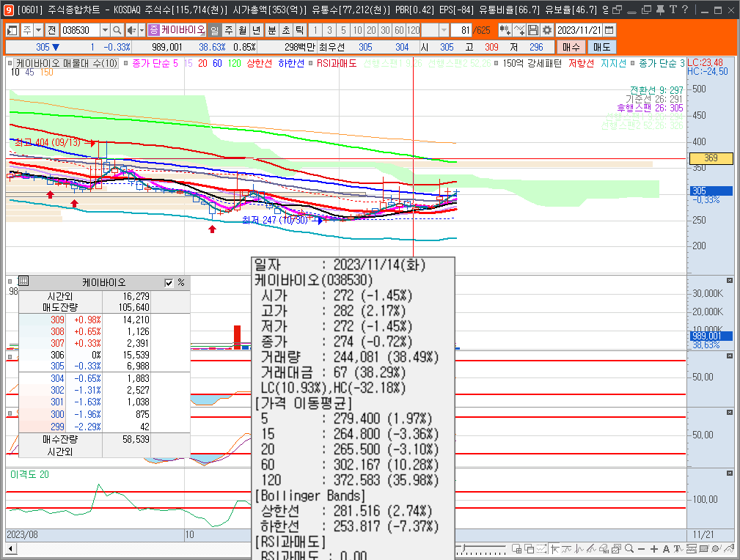Select the text annotation A tool
The image size is (740, 560).
click(667, 549)
